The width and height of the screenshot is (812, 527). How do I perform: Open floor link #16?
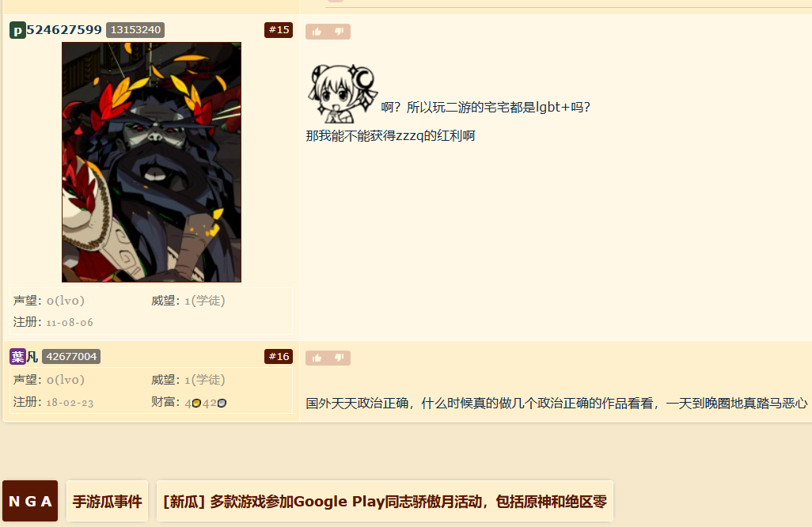tap(279, 357)
